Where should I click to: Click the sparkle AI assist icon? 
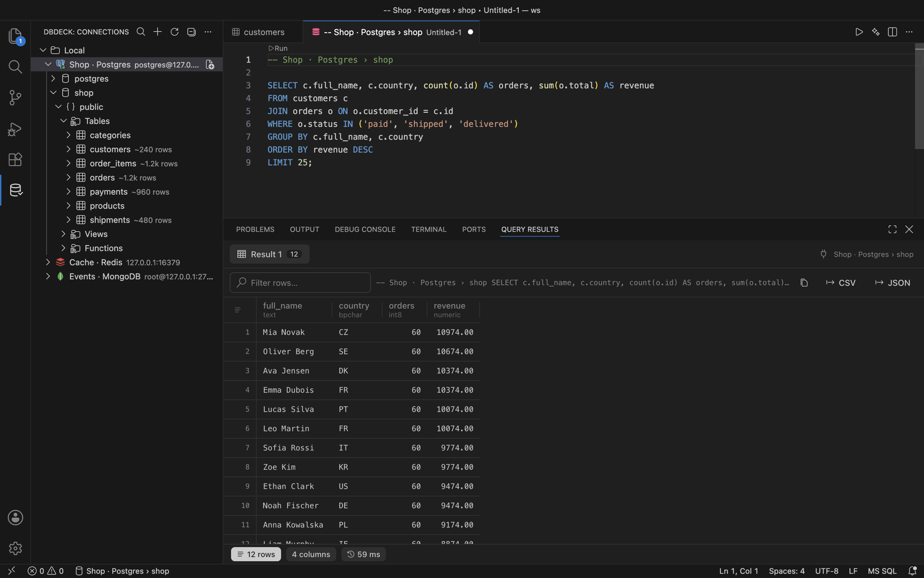pyautogui.click(x=876, y=32)
